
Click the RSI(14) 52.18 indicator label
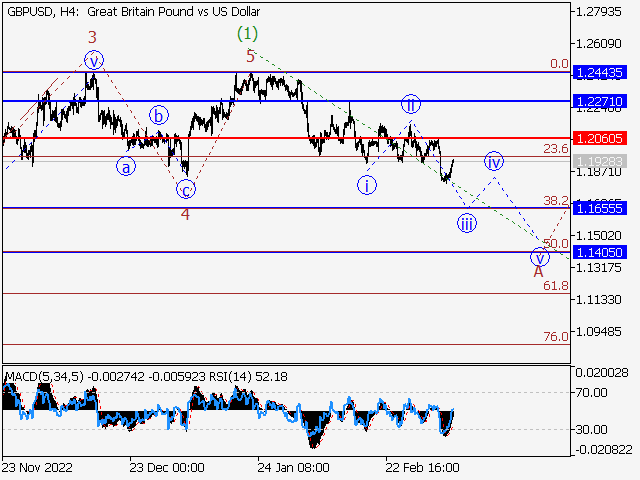(248, 376)
